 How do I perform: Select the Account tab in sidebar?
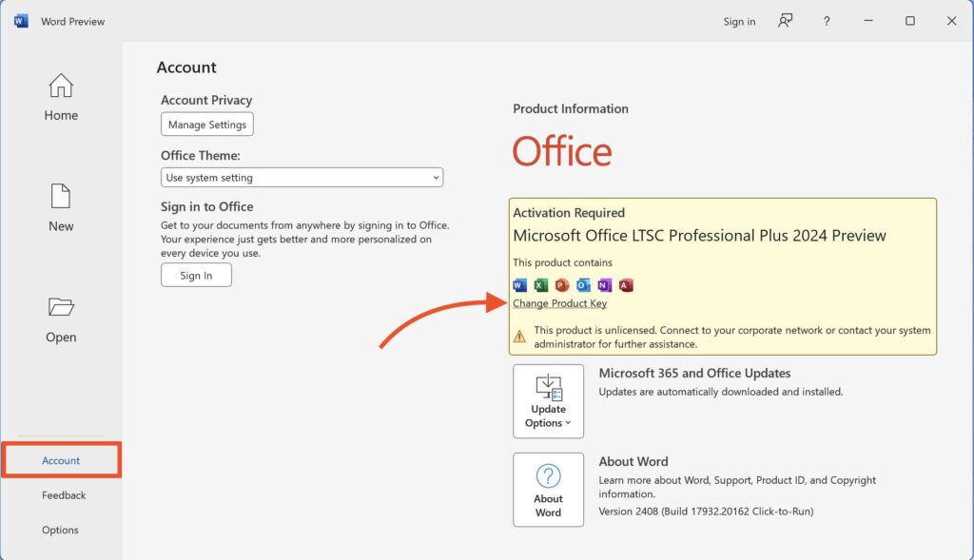click(x=61, y=460)
